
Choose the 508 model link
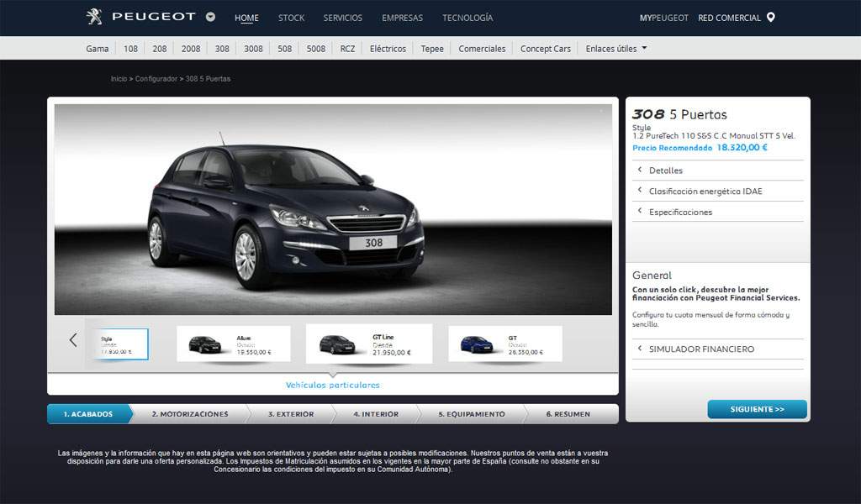coord(284,49)
